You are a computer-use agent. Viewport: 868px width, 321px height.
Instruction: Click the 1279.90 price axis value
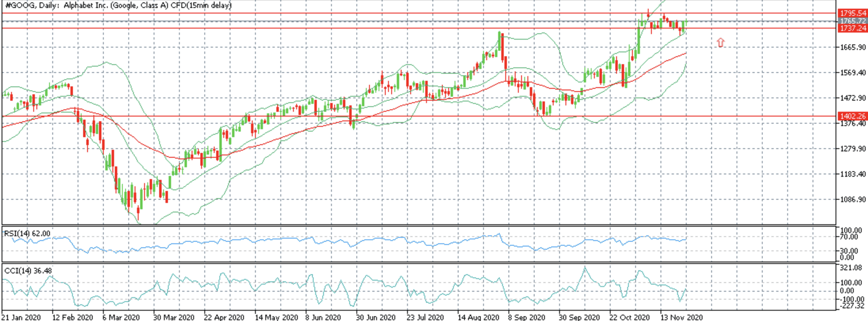853,149
